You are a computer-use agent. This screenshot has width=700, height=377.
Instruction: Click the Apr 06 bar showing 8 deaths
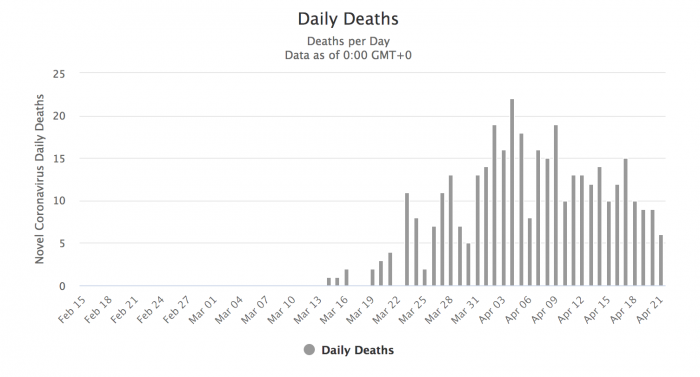point(530,252)
